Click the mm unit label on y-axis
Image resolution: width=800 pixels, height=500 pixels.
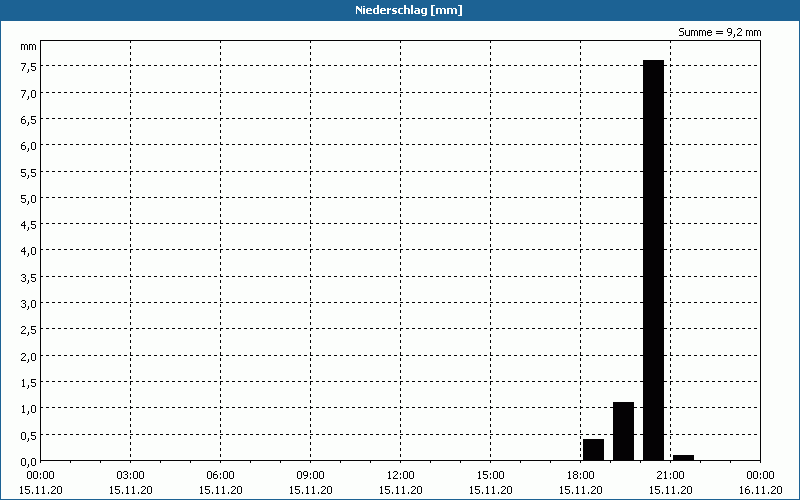pos(29,47)
